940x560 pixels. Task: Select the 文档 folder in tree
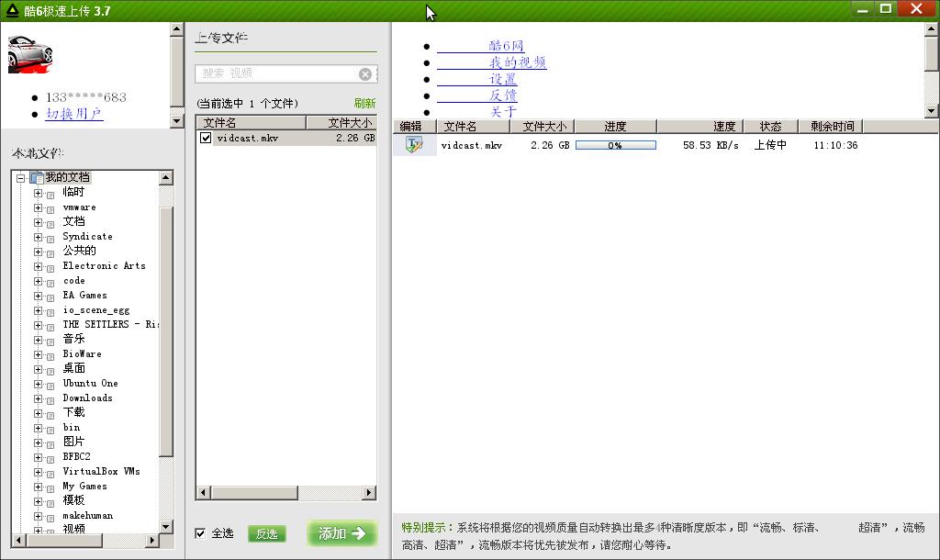coord(73,221)
